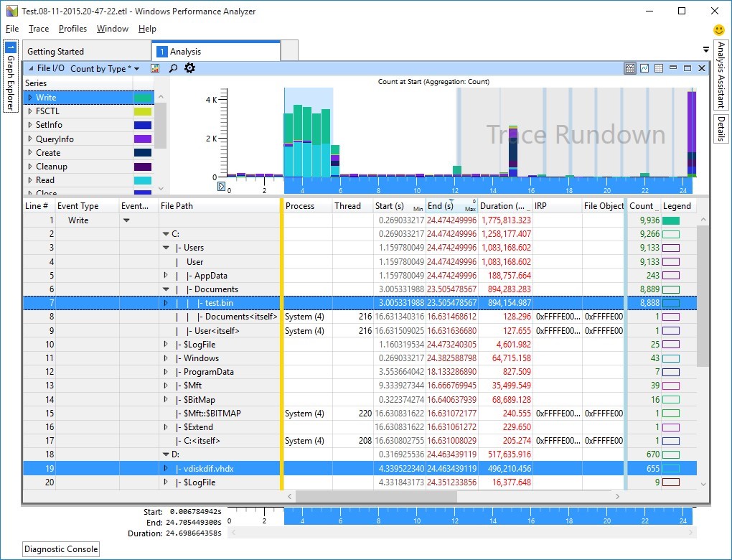Screen dimensions: 732x560
Task: Switch to graph-only display mode
Action: click(x=644, y=68)
